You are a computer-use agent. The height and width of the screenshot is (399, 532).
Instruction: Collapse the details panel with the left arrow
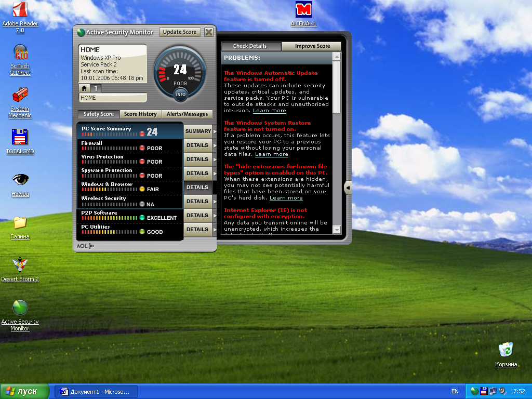[348, 188]
